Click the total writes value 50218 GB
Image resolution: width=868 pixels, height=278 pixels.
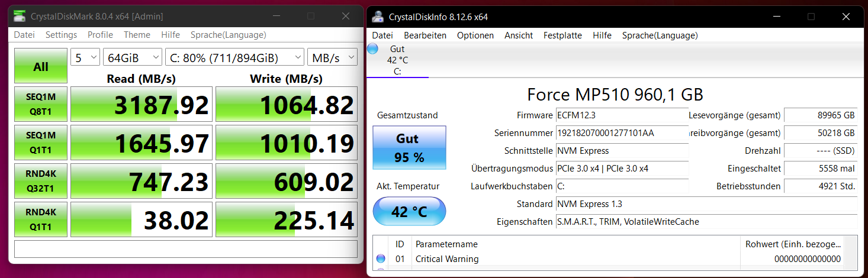tap(821, 133)
